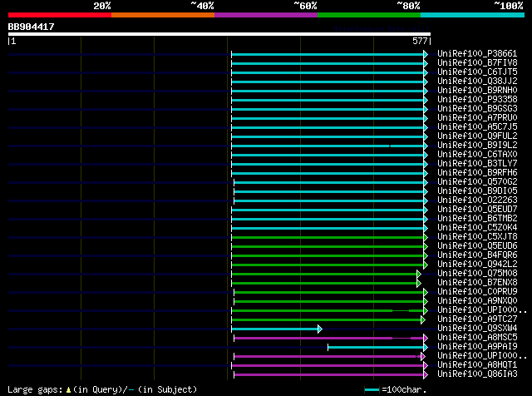Select the UniRef100_C5Z0K4 label
Screen dimensions: 532x396
pyautogui.click(x=477, y=228)
